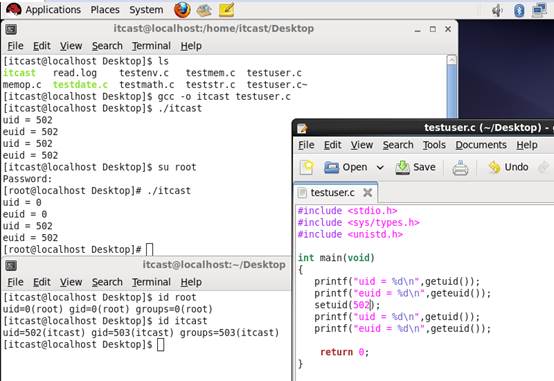Click the root prompt cursor in upper terminal
Image resolution: width=554 pixels, height=381 pixels.
pos(149,250)
